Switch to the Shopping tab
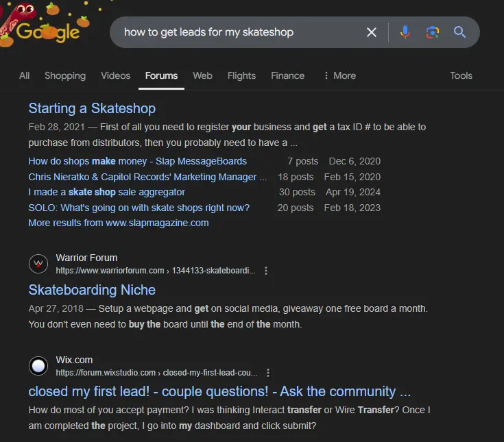The height and width of the screenshot is (442, 504). [x=65, y=75]
